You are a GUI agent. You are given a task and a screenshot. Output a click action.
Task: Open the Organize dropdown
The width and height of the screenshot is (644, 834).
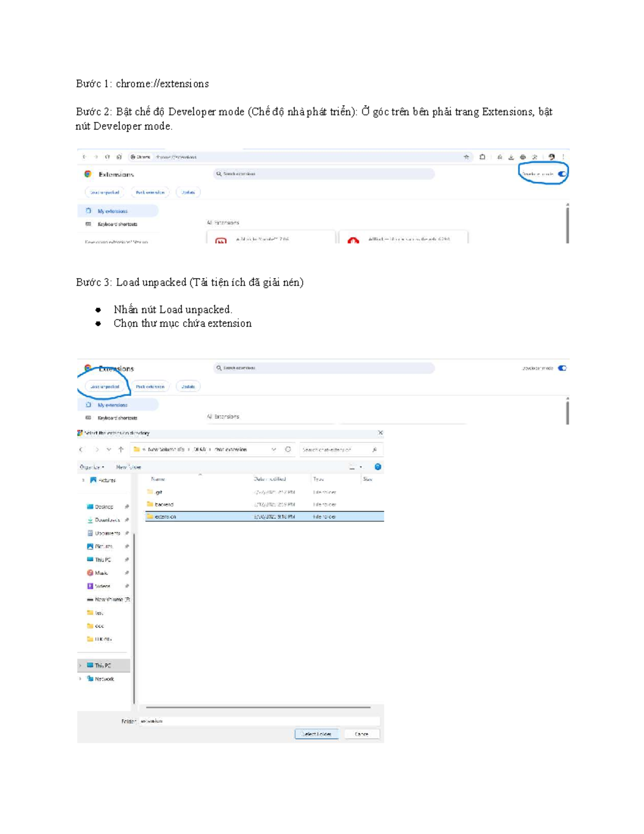tap(92, 467)
